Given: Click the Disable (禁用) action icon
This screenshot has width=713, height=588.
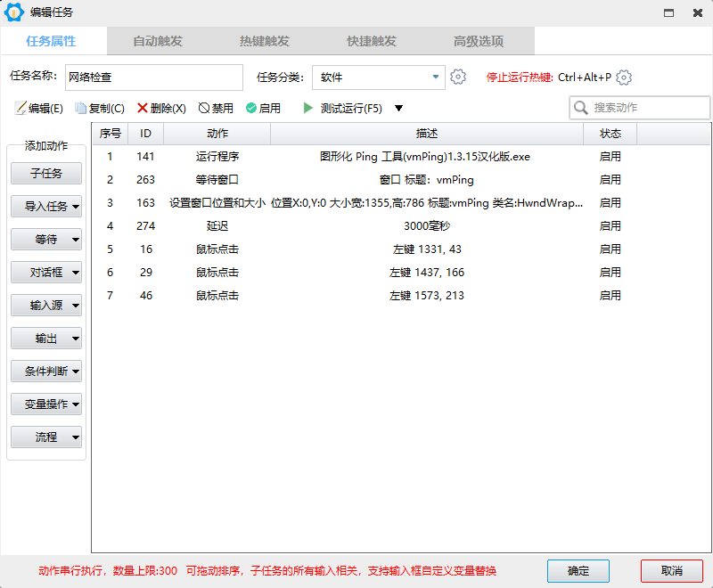Looking at the screenshot, I should click(x=204, y=108).
